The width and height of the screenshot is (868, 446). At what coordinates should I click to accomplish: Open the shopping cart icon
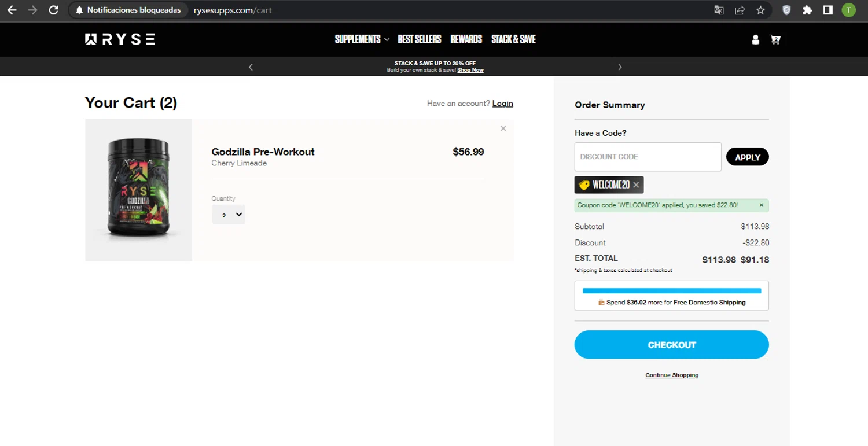(775, 39)
